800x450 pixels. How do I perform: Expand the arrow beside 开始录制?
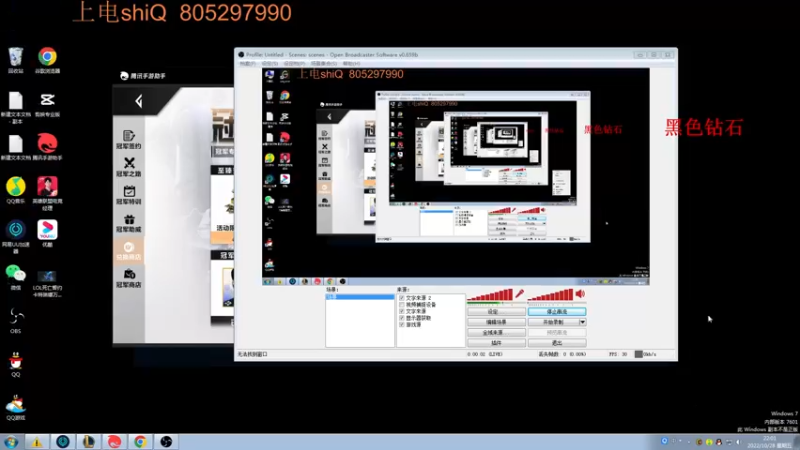583,322
